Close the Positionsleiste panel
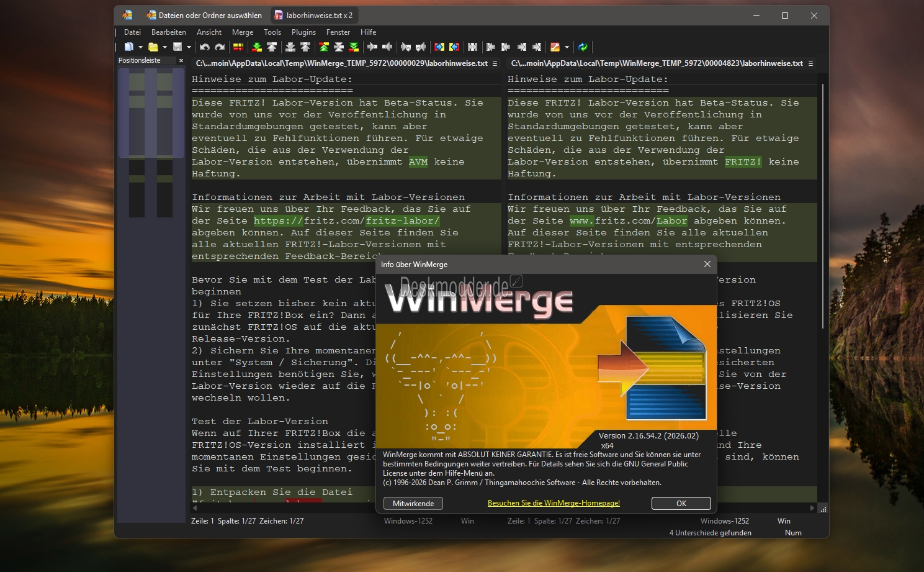The width and height of the screenshot is (924, 572). point(181,61)
